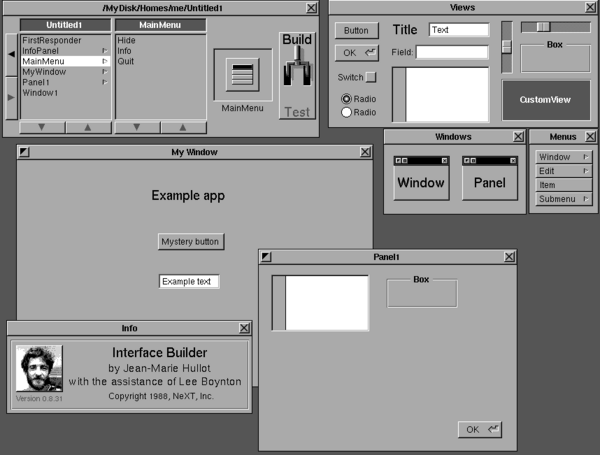The image size is (600, 455).
Task: Expand the MyWindow entry in the browser
Action: click(104, 72)
